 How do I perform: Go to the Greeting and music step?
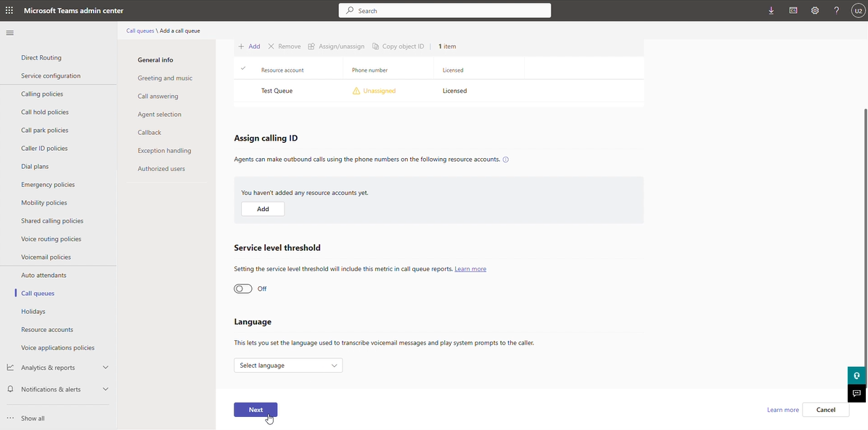pos(165,78)
